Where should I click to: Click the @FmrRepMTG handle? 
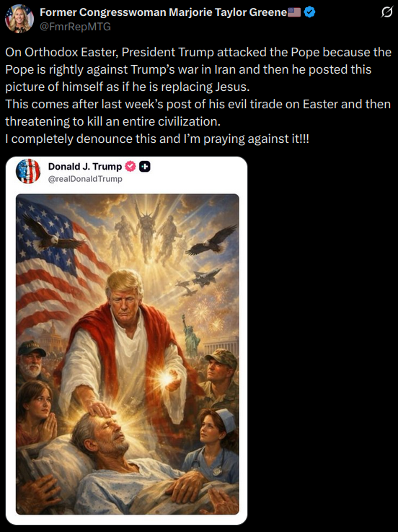[x=75, y=27]
